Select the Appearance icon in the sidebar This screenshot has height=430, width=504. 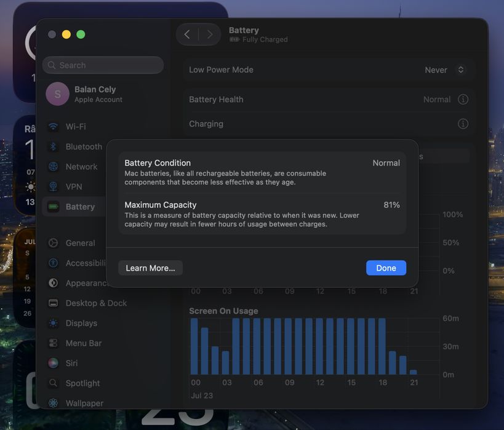pyautogui.click(x=53, y=283)
